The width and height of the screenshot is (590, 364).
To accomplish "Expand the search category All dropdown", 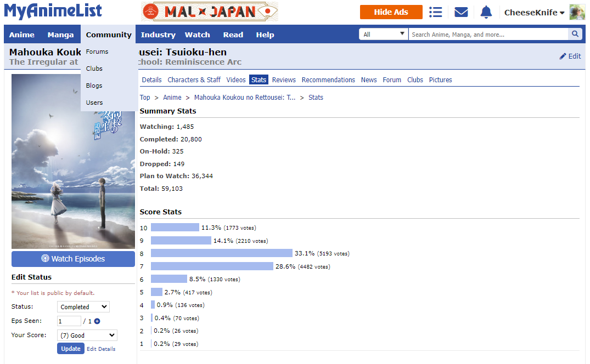I will (384, 34).
